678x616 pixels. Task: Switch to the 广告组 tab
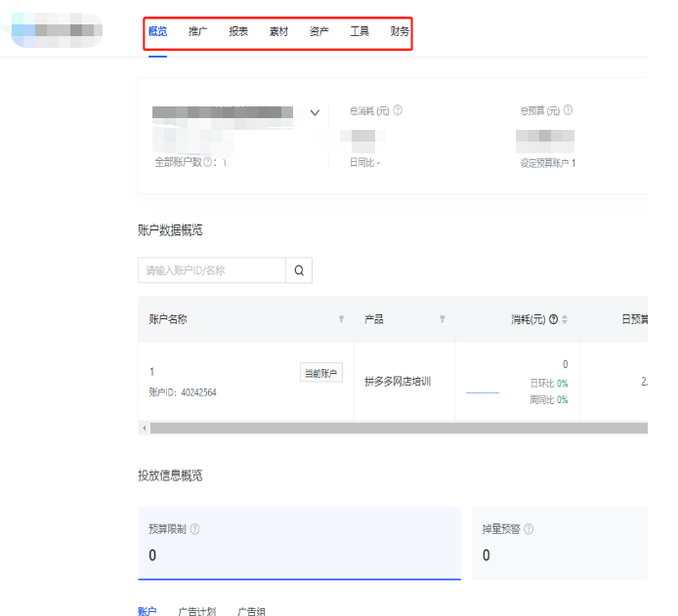252,611
